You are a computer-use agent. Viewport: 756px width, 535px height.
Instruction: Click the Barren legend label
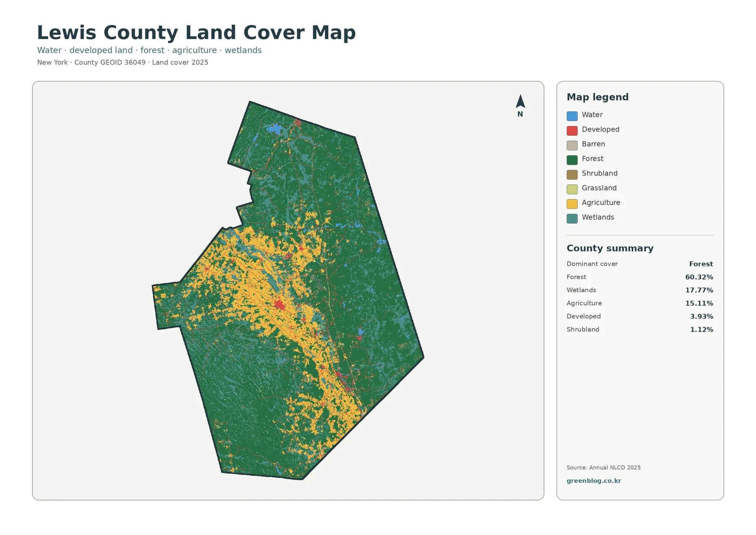[x=593, y=144]
